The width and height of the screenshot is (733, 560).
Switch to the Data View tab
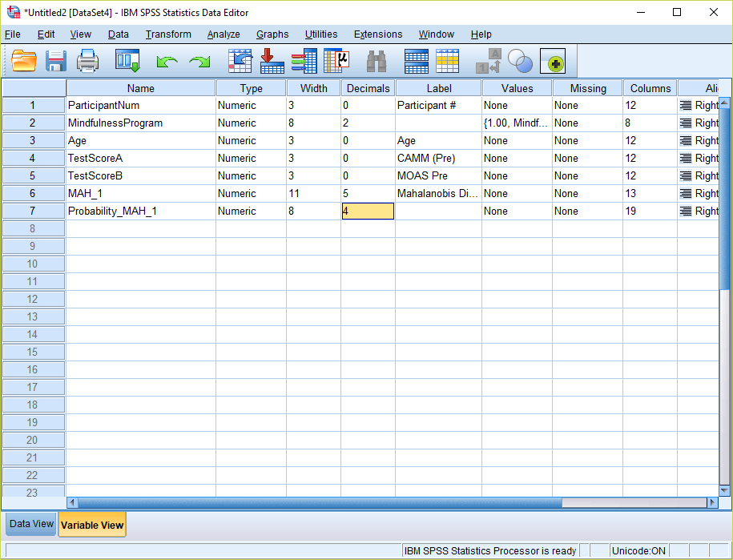[x=32, y=524]
